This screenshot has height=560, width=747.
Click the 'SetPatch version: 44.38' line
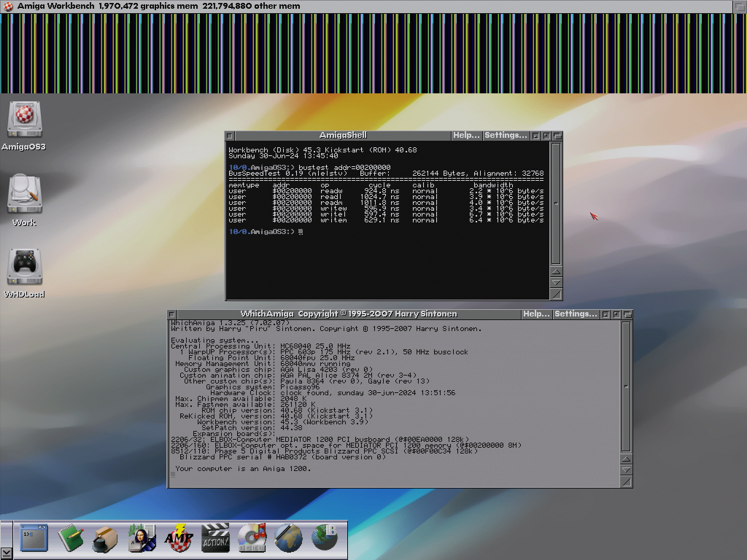click(x=252, y=428)
